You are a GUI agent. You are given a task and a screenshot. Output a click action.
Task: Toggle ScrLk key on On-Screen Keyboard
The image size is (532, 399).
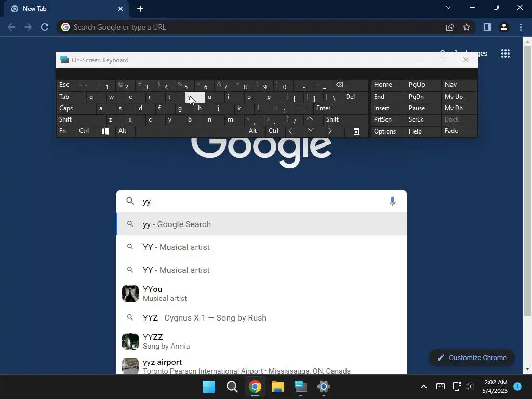(x=423, y=119)
